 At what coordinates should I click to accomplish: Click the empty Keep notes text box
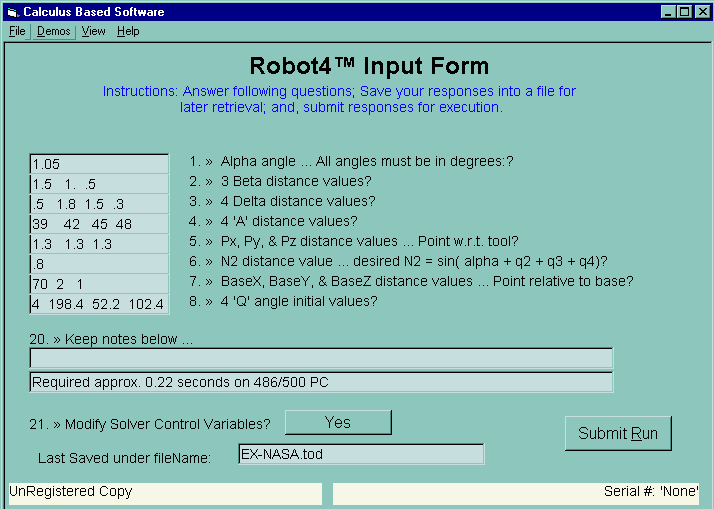click(321, 358)
